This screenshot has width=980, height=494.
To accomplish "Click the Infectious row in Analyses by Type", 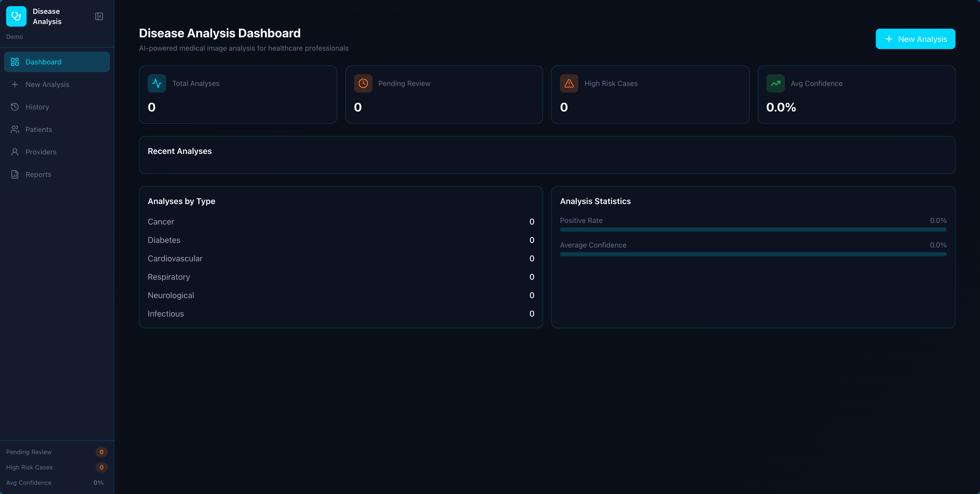I will tap(341, 314).
